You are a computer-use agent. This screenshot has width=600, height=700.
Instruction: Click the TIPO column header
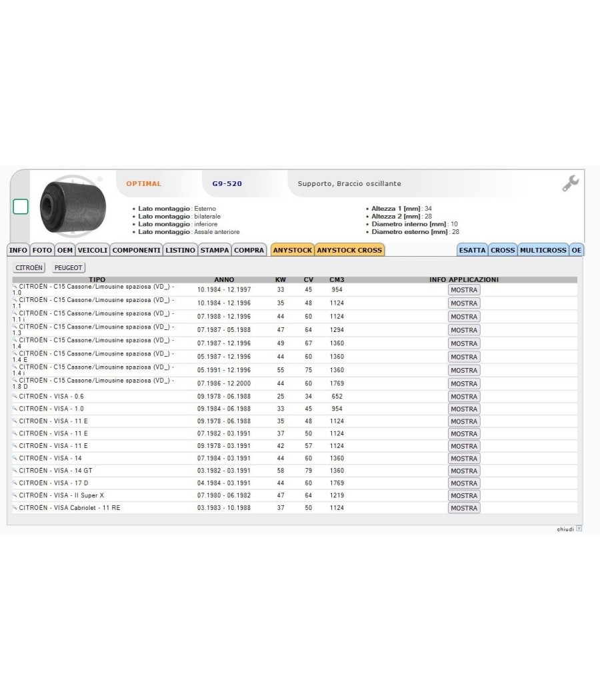[x=97, y=279]
